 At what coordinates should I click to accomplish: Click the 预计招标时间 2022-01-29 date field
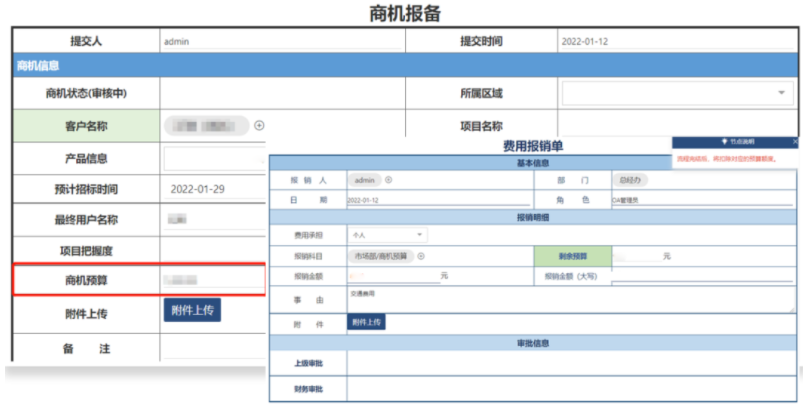click(x=214, y=189)
